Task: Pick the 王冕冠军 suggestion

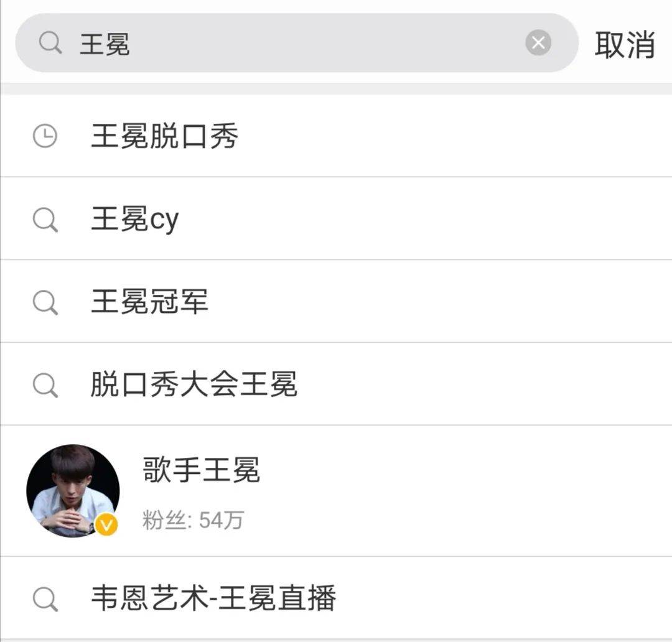Action: 149,302
